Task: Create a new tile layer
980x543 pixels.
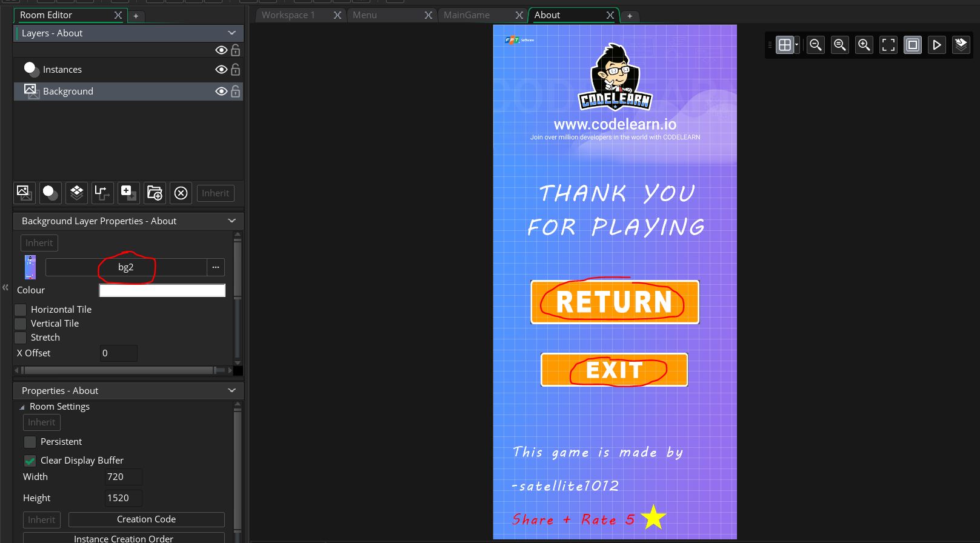Action: [x=76, y=193]
